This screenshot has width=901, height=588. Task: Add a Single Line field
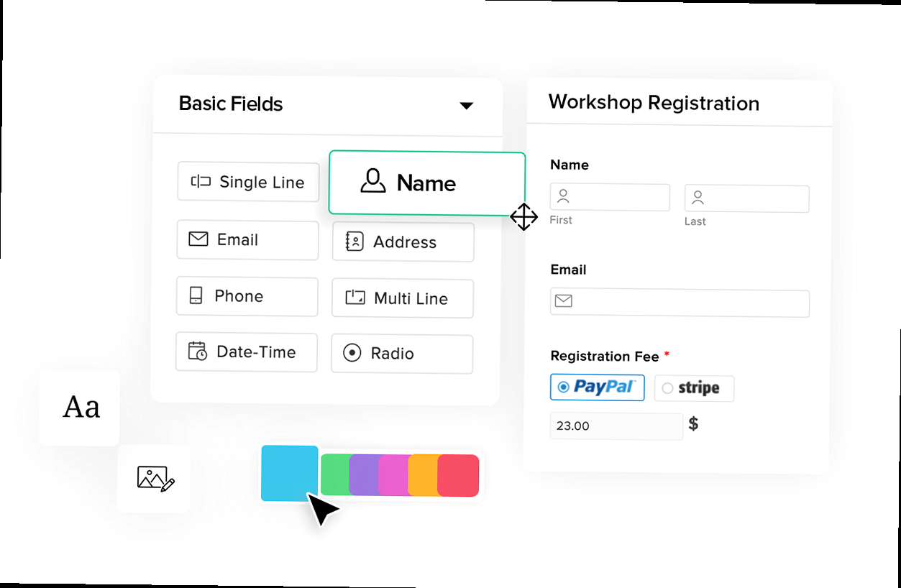(248, 182)
